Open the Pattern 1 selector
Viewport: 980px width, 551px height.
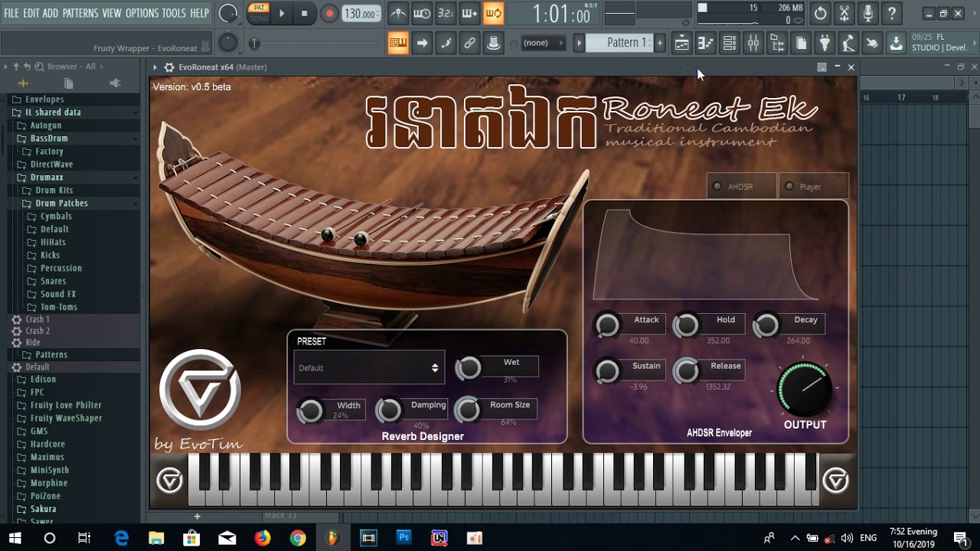point(619,43)
